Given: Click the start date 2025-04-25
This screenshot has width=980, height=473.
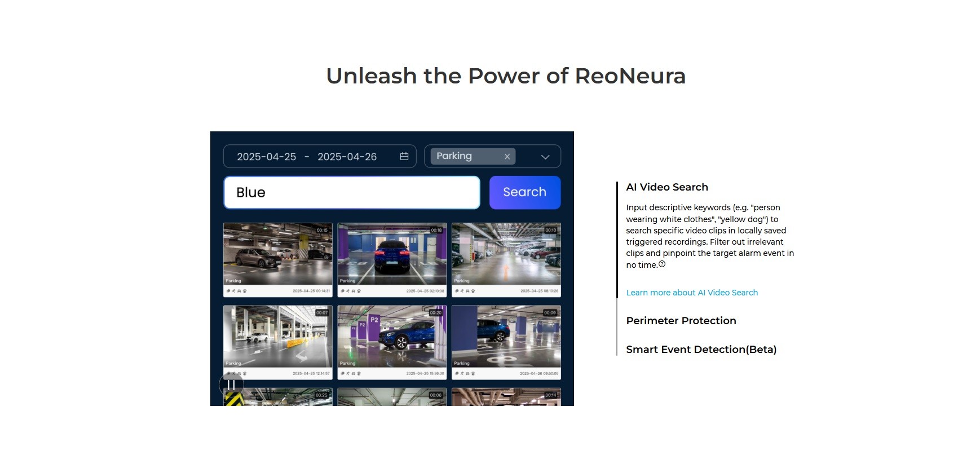Looking at the screenshot, I should point(266,157).
